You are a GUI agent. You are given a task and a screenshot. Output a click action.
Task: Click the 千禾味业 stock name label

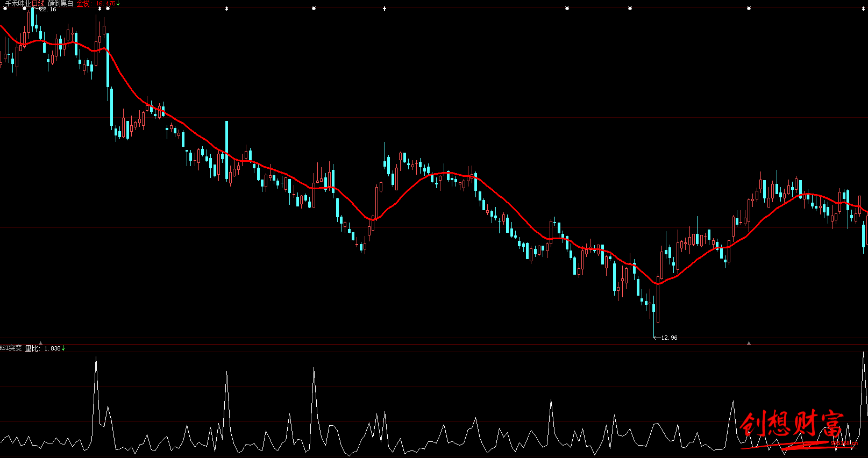18,3
